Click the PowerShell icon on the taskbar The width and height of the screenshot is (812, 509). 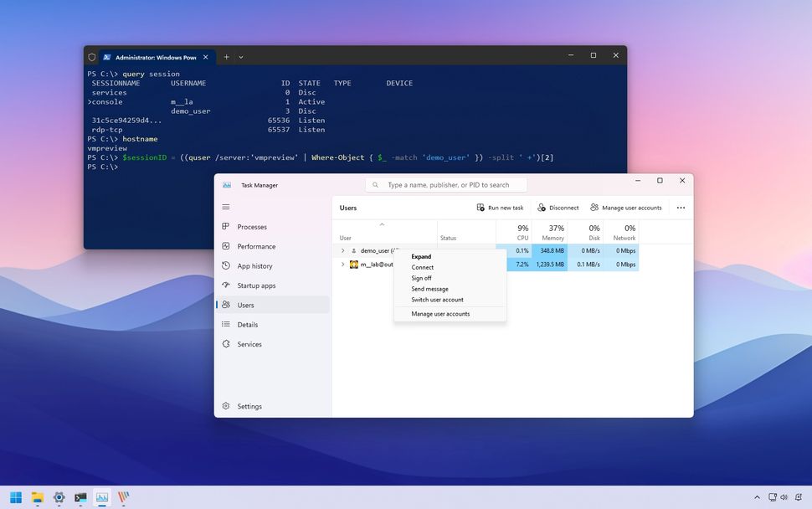coord(80,496)
